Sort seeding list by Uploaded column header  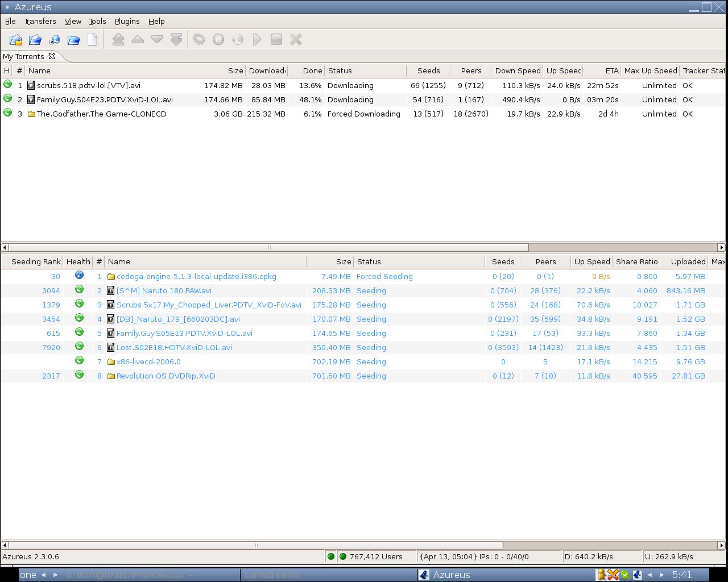pyautogui.click(x=684, y=261)
